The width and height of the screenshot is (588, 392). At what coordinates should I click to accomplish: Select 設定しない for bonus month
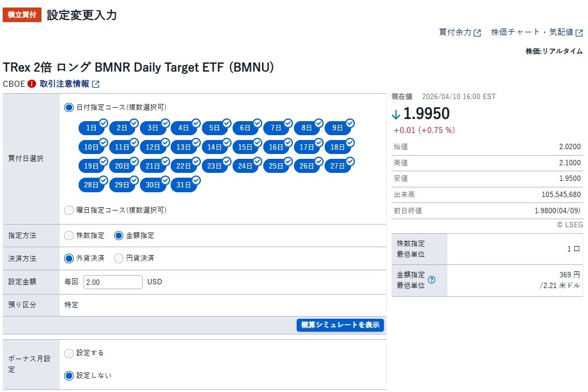pyautogui.click(x=69, y=376)
